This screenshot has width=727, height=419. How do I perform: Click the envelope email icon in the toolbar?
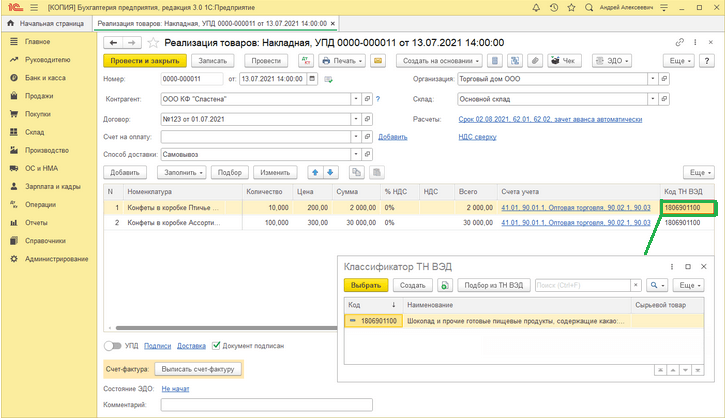pos(378,61)
